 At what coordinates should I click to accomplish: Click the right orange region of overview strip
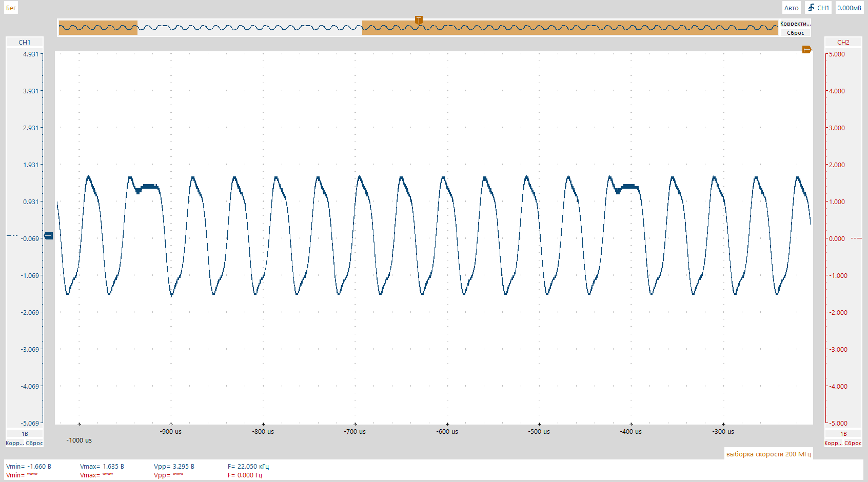(x=570, y=28)
